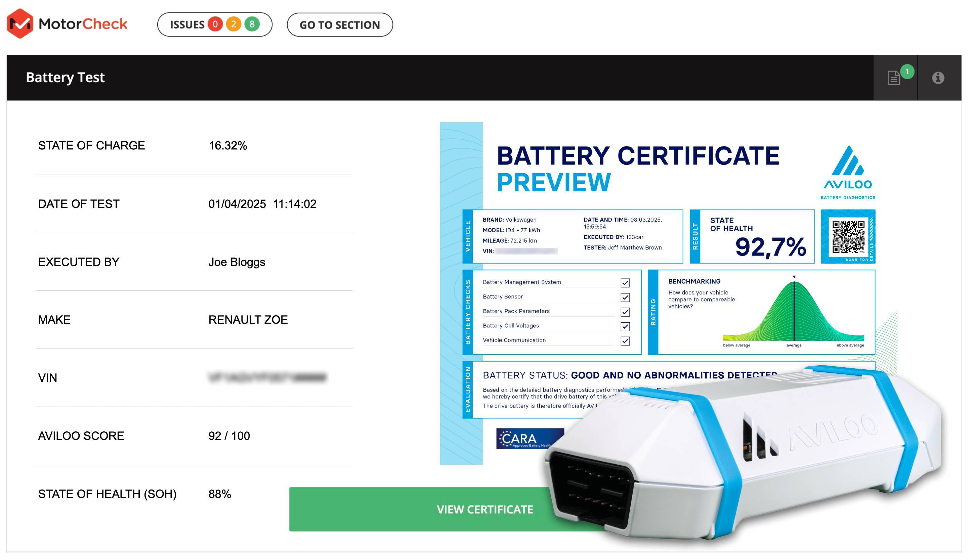Click the green issues count badge
Viewport: 969px width, 560px height.
tap(252, 25)
